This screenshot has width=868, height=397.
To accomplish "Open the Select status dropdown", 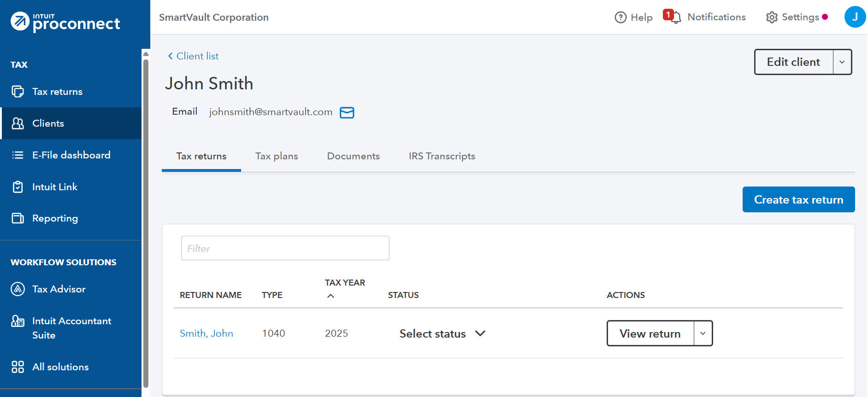I will pos(443,333).
